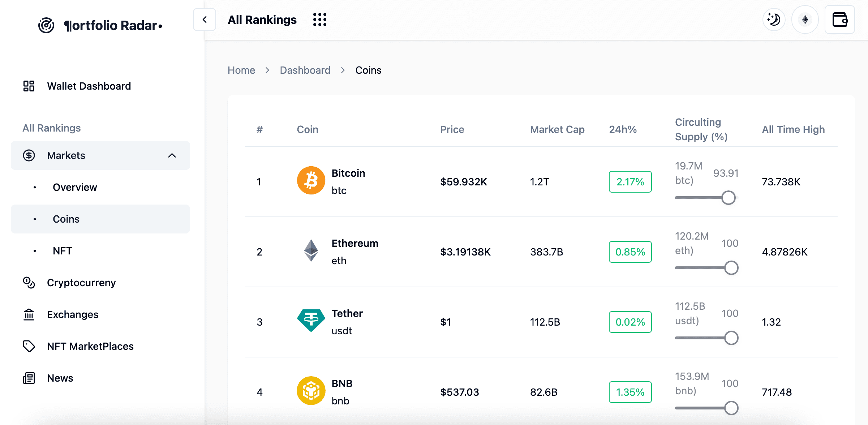Open Wallet Dashboard menu item
Viewport: 868px width, 425px height.
pos(100,86)
